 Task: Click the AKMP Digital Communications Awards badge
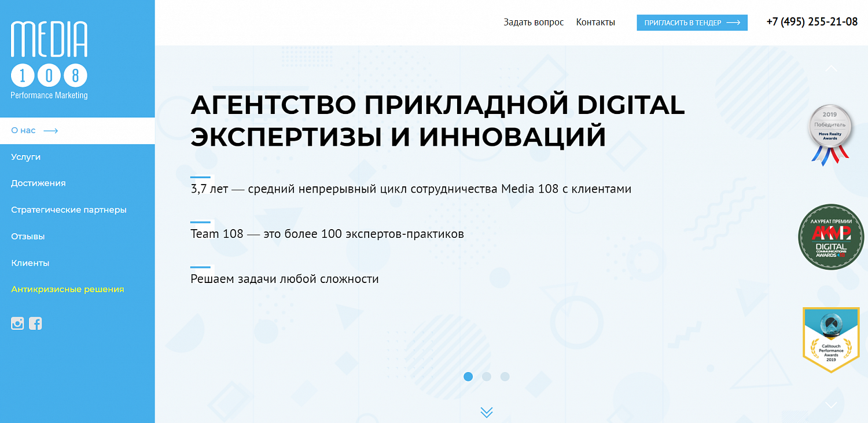pyautogui.click(x=831, y=237)
